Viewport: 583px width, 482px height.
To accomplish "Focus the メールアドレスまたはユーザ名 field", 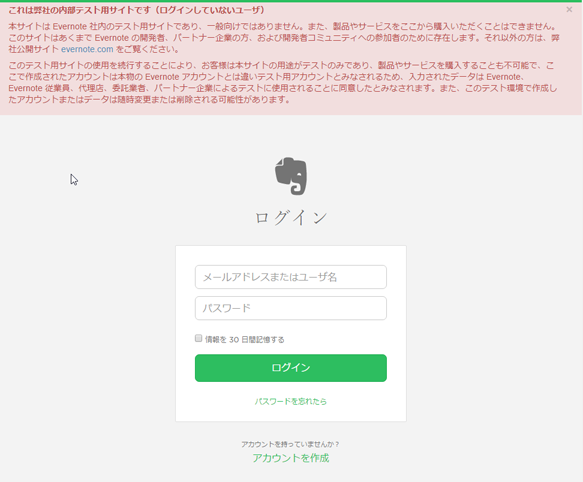I will tap(291, 277).
